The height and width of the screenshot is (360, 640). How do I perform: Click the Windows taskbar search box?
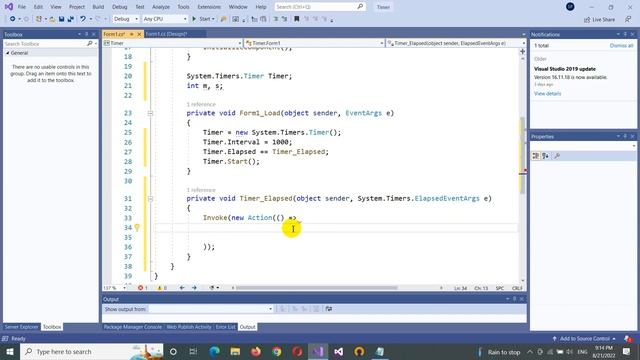point(91,351)
